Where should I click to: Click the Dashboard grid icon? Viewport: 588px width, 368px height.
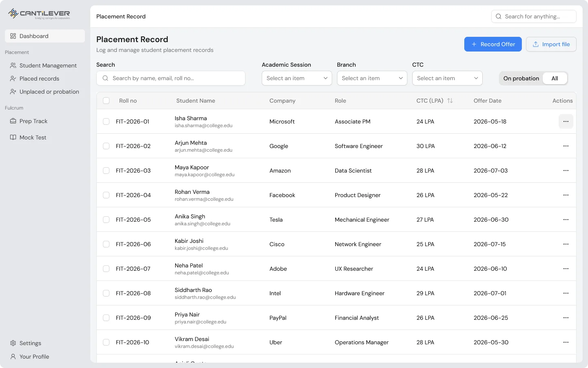pos(13,36)
